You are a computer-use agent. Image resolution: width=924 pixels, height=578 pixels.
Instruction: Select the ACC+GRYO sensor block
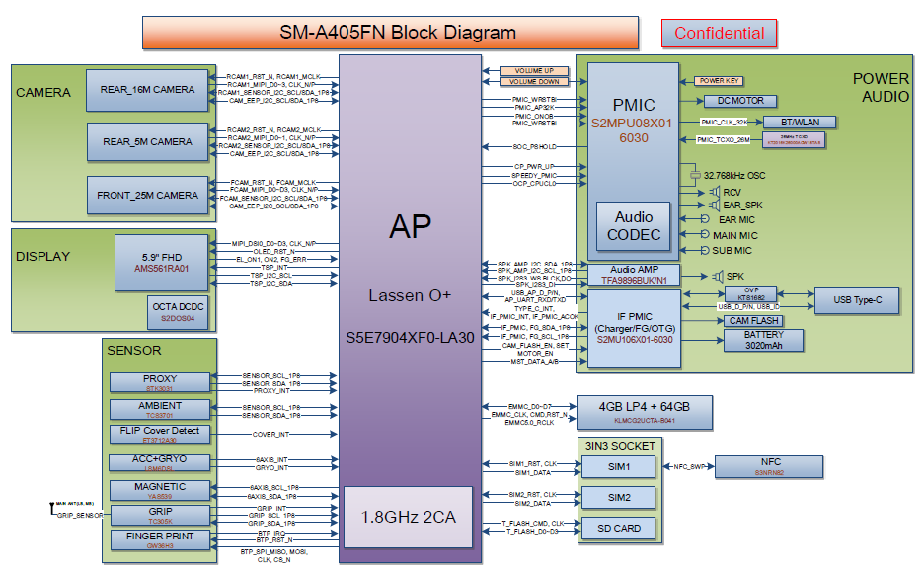(159, 462)
